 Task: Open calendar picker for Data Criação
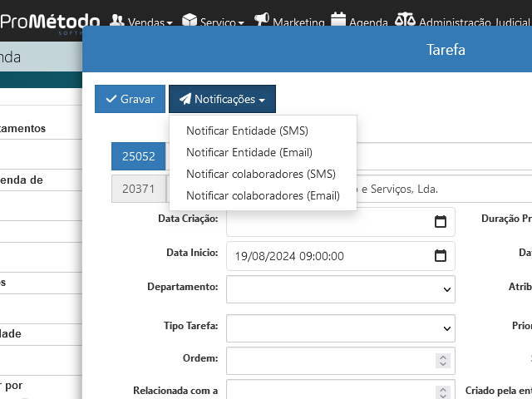(x=441, y=222)
